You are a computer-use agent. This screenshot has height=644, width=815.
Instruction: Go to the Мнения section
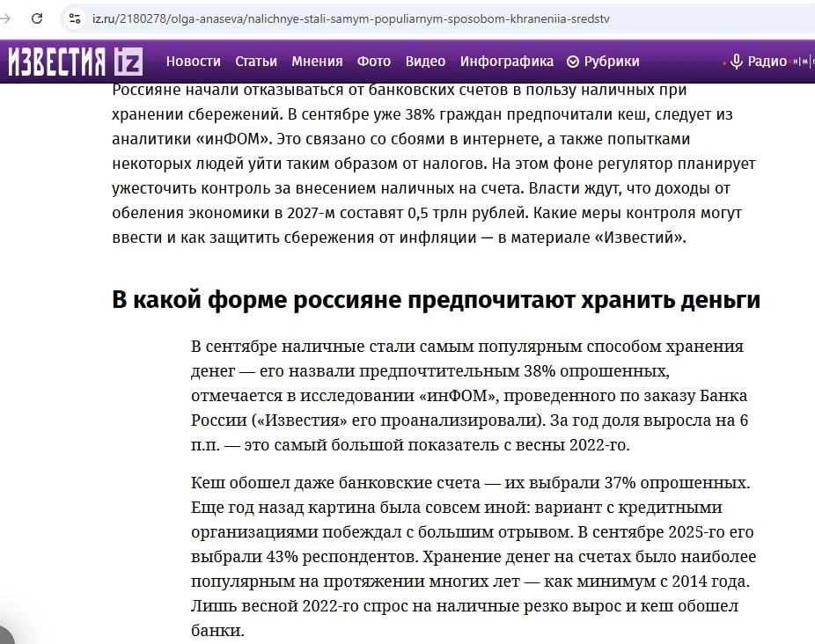pyautogui.click(x=317, y=62)
